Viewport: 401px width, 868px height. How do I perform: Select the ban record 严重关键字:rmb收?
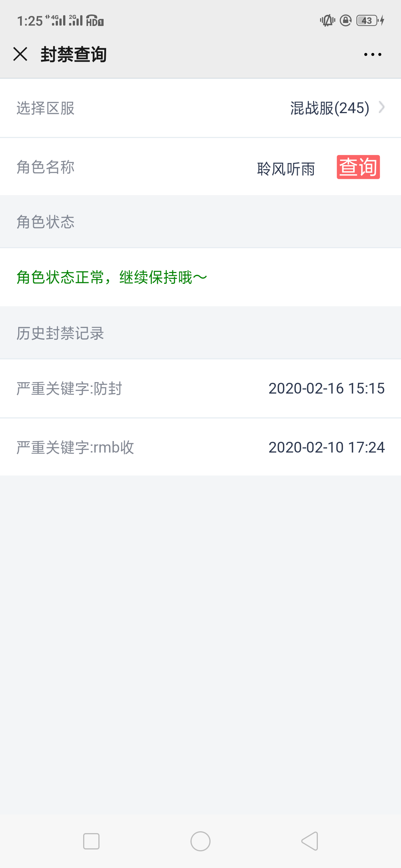(x=75, y=447)
